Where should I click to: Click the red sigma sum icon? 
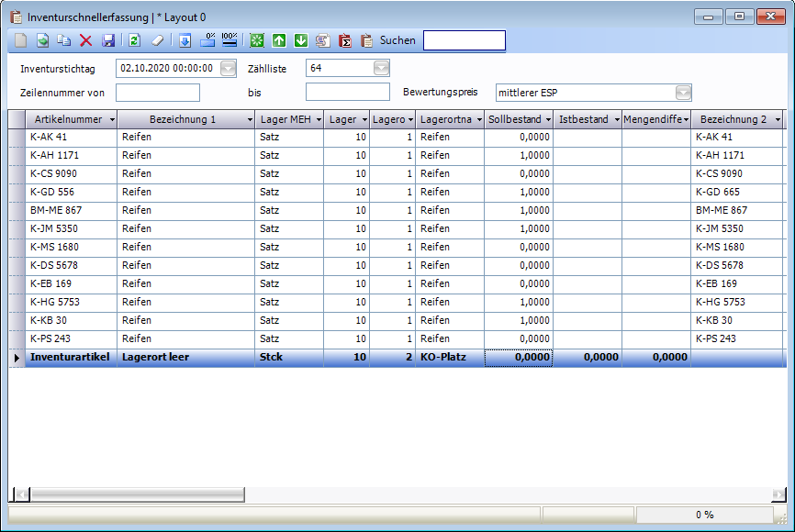click(x=345, y=40)
